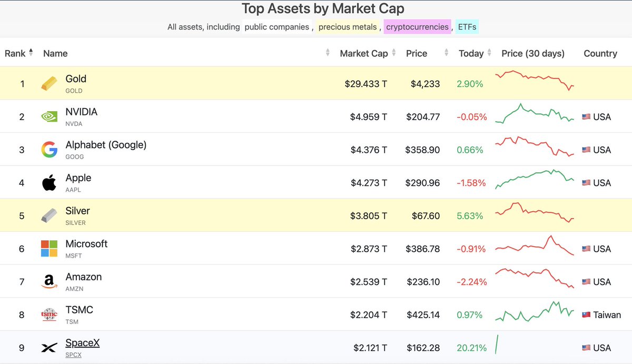
Task: Sort by Price column arrows
Action: tap(447, 53)
